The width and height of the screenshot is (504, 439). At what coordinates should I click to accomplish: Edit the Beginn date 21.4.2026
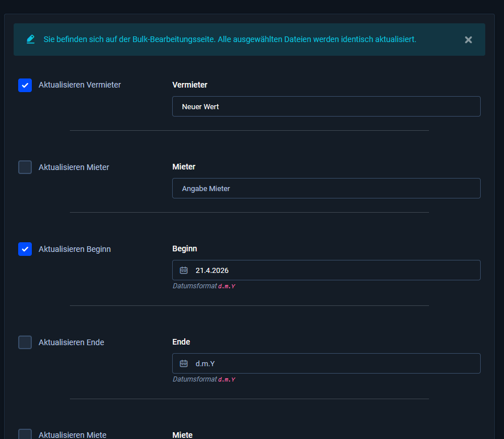326,271
